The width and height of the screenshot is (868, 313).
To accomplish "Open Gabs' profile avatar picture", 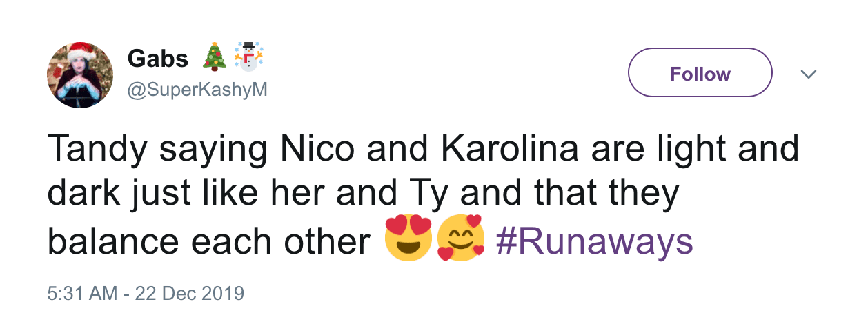I will [79, 74].
